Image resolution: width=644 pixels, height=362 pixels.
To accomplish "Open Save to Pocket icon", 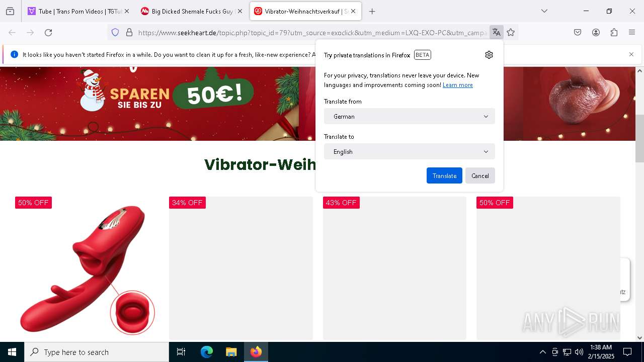I will tap(578, 33).
